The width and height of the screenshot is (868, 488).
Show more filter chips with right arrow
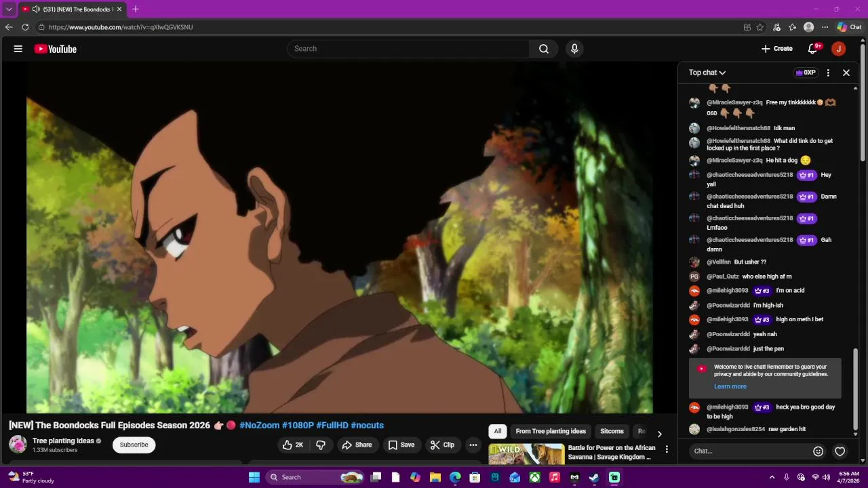pos(659,434)
